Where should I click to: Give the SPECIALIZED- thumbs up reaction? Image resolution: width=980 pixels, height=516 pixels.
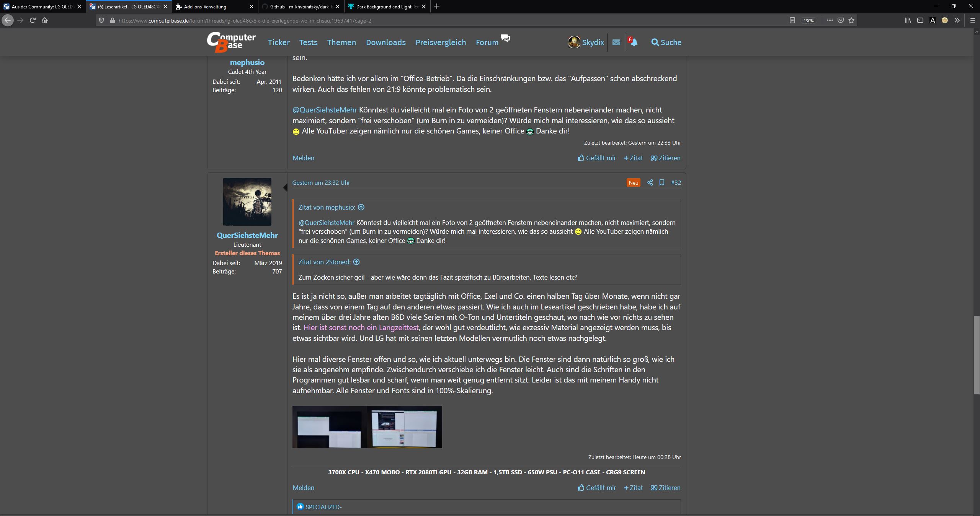pos(301,506)
